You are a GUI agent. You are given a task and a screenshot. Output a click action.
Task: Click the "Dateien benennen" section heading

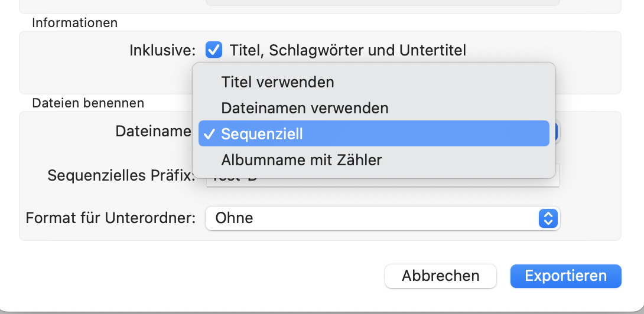point(88,103)
